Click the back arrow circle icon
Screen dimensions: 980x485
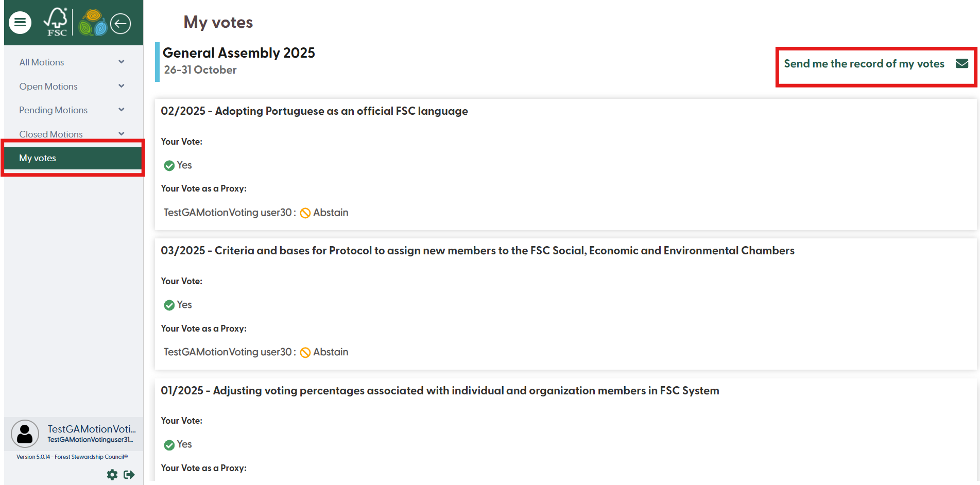coord(121,23)
